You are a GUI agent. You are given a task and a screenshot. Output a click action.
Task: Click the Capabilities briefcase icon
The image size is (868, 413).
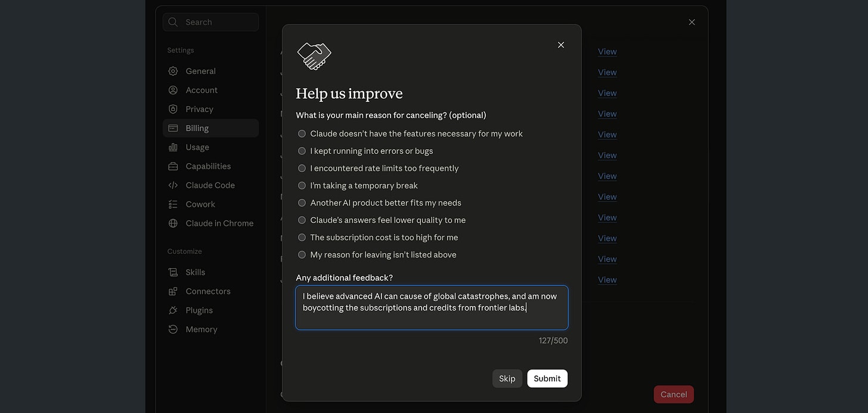click(173, 166)
